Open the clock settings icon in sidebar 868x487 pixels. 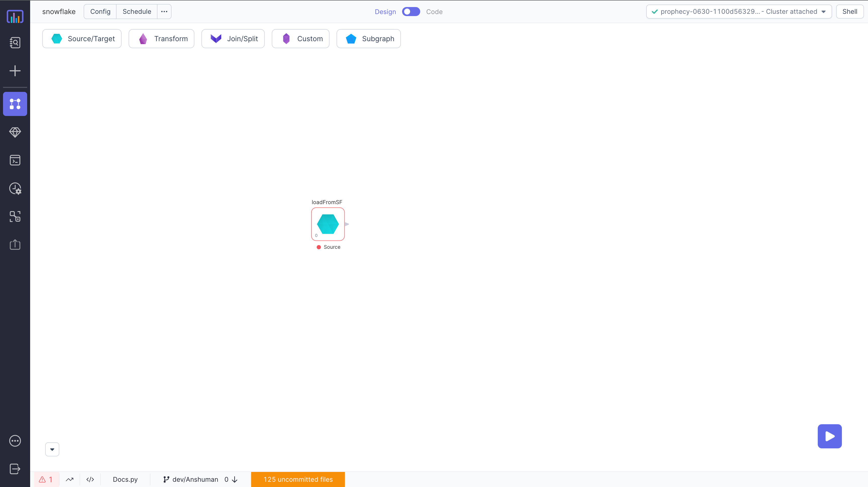tap(15, 189)
